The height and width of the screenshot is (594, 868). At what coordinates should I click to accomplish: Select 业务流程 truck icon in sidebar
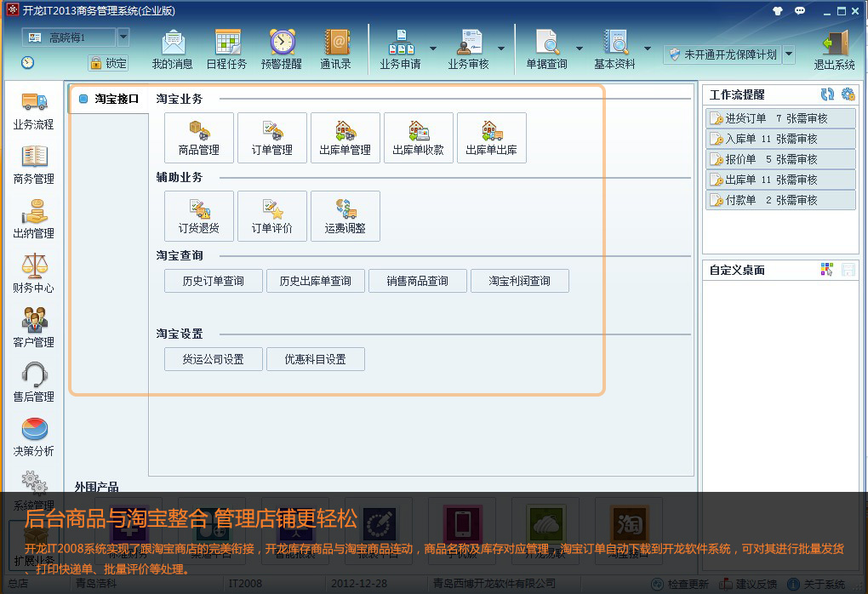[34, 111]
